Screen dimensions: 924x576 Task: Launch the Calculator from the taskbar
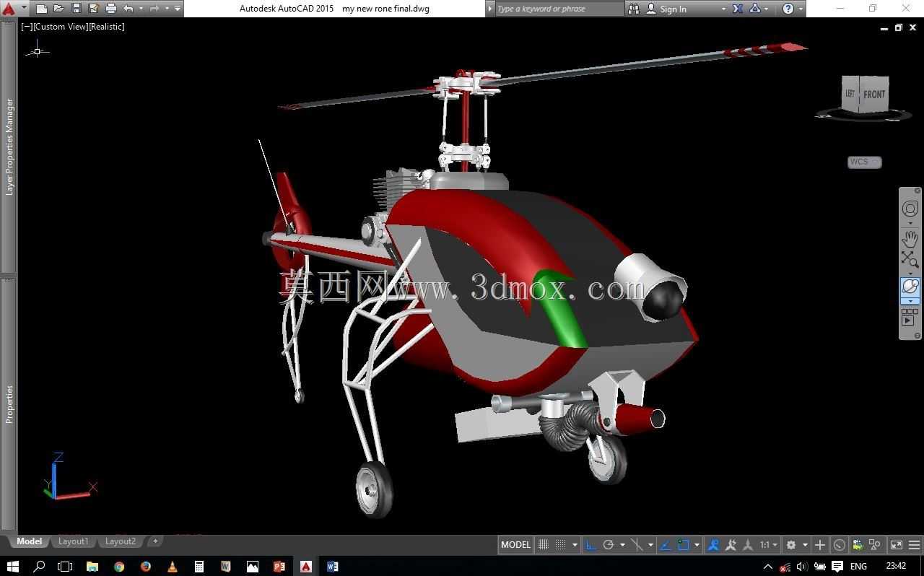tap(199, 567)
